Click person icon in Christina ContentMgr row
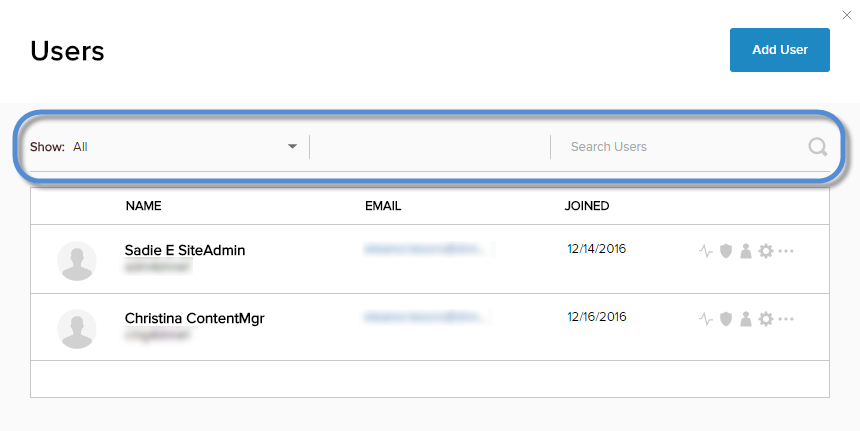Image resolution: width=860 pixels, height=431 pixels. tap(745, 319)
